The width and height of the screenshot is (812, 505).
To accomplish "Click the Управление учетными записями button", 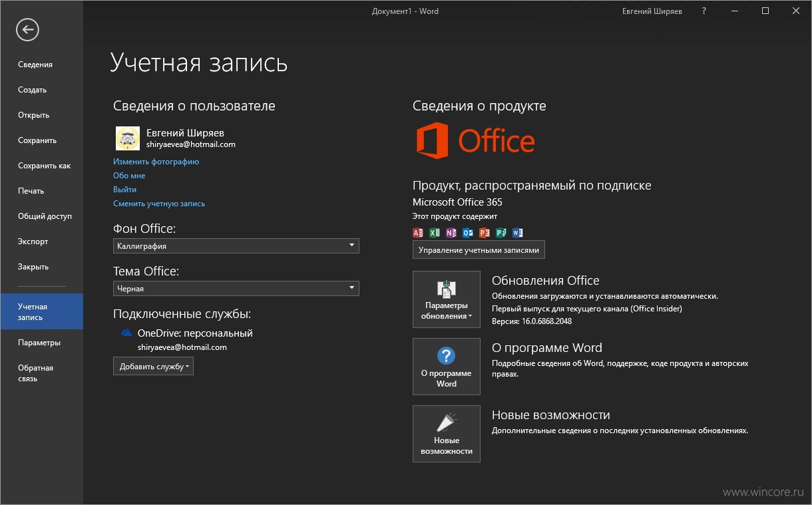I will click(479, 250).
